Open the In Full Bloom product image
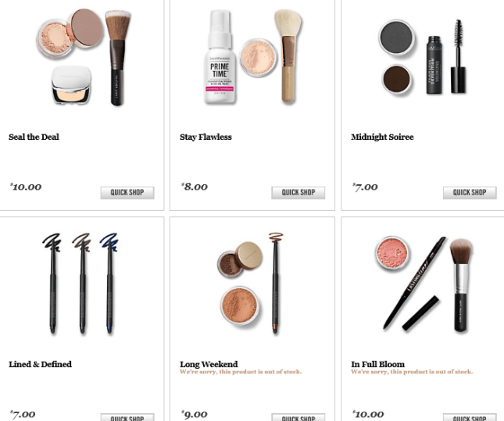 pyautogui.click(x=424, y=284)
